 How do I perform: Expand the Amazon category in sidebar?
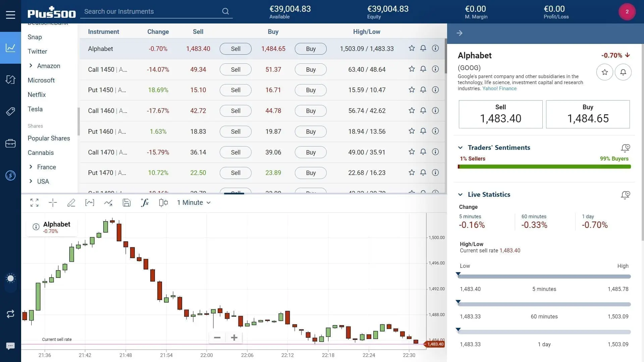pos(31,66)
